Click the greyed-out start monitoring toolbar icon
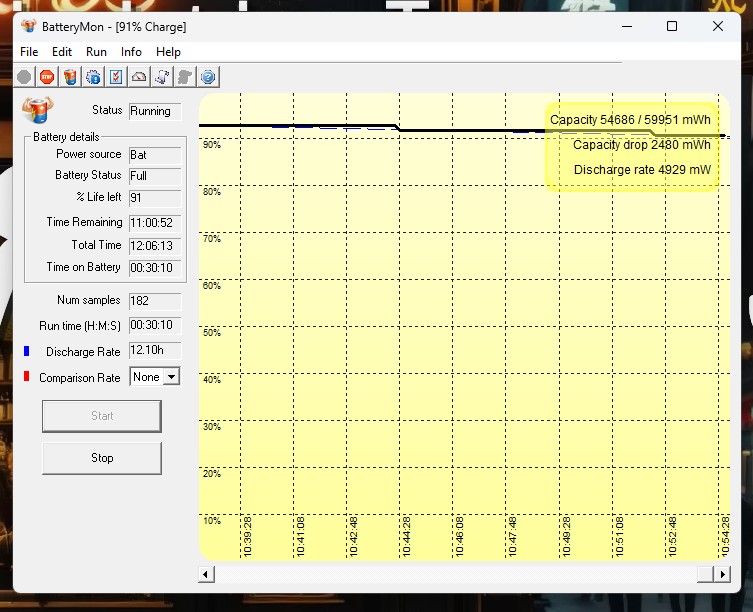 point(24,77)
